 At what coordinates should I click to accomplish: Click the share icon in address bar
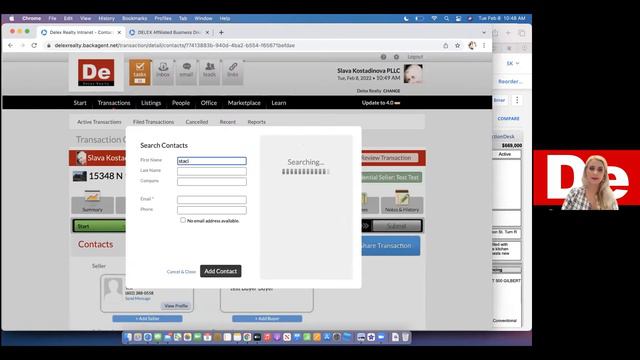[446, 45]
